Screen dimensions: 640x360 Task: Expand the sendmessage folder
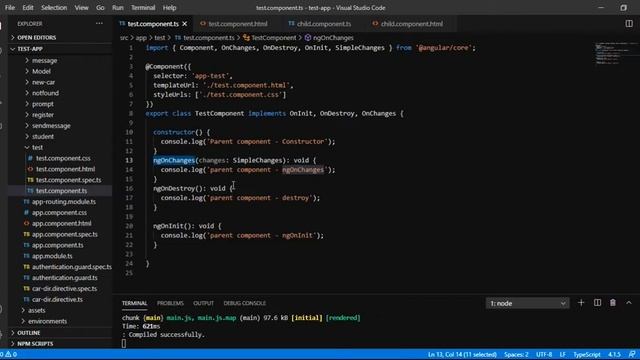pos(51,126)
